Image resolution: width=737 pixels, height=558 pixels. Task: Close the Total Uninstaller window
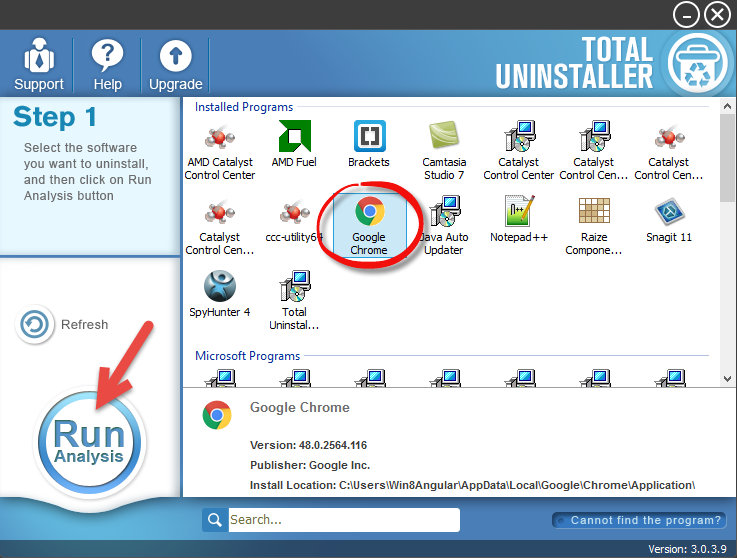coord(718,16)
